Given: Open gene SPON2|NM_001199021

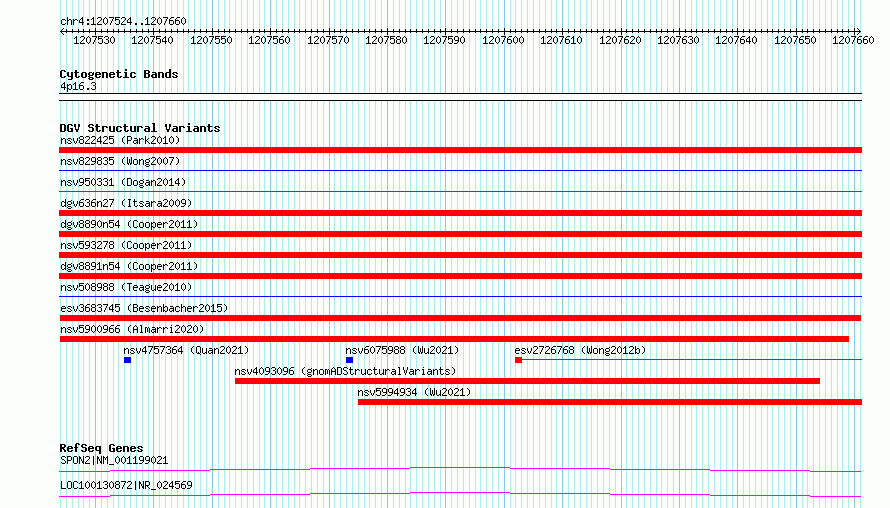Looking at the screenshot, I should (x=114, y=460).
